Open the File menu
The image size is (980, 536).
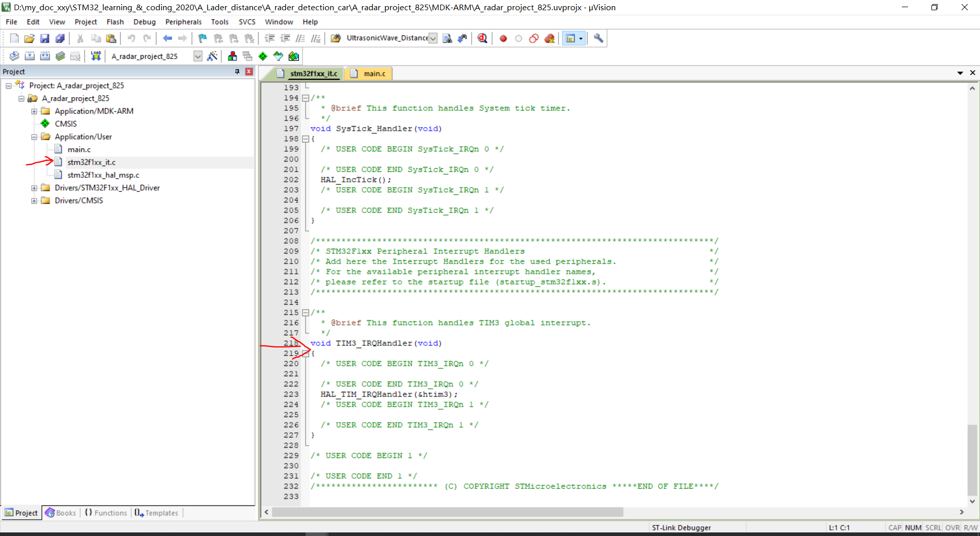pyautogui.click(x=11, y=22)
